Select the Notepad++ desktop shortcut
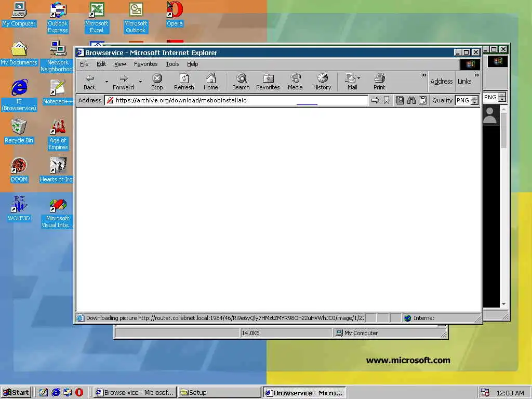The width and height of the screenshot is (532, 399). click(58, 92)
